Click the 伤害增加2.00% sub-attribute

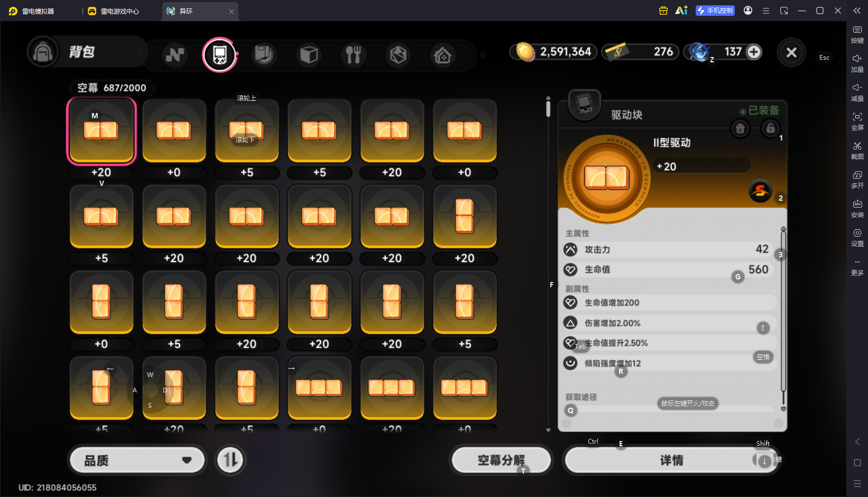coord(670,323)
